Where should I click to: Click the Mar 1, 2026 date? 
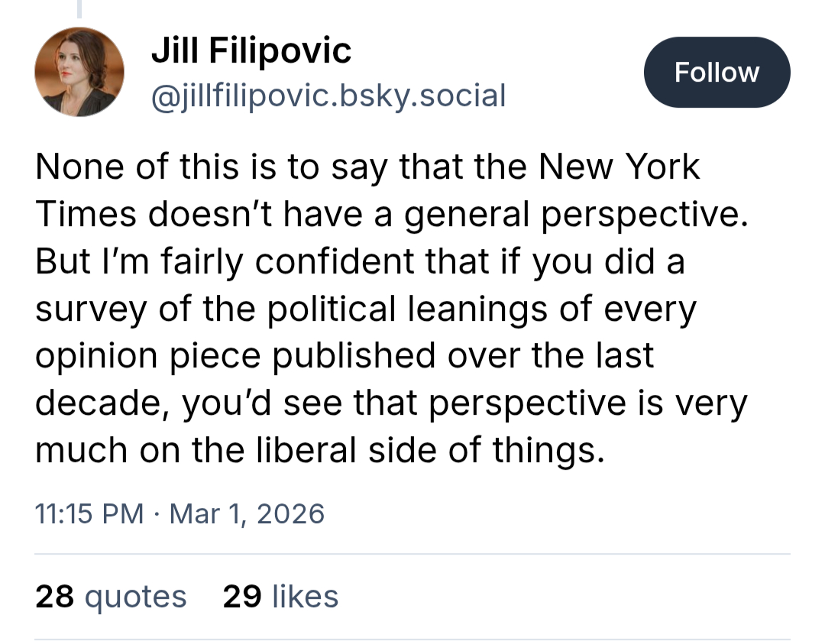point(247,513)
